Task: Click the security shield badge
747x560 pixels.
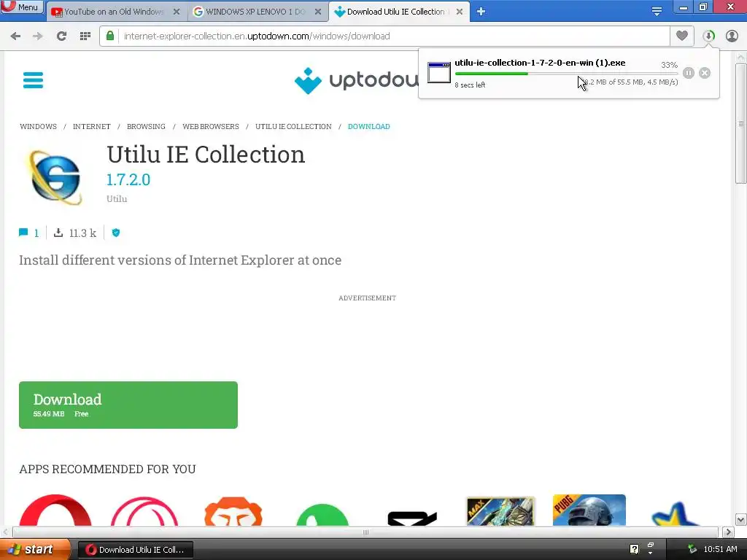Action: click(x=116, y=233)
